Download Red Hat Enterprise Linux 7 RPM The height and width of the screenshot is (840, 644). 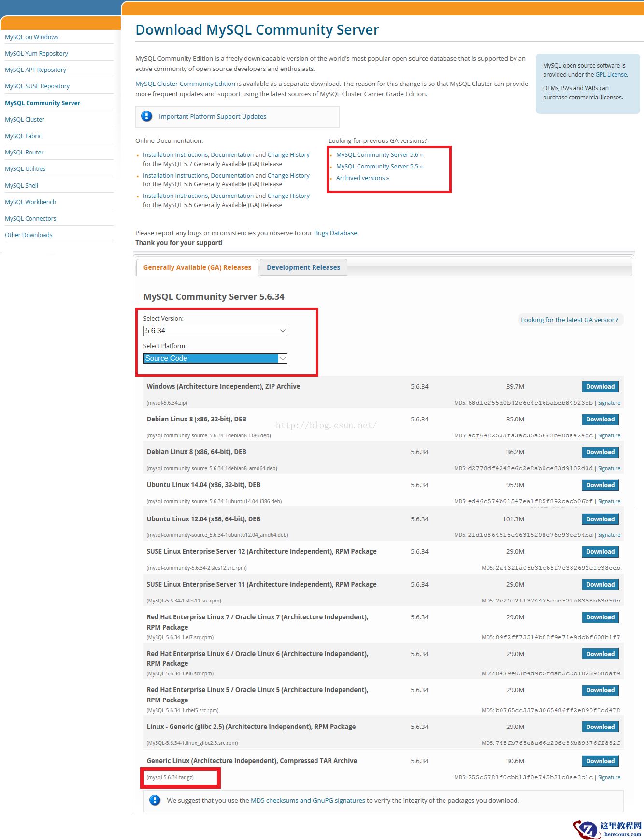(x=600, y=617)
